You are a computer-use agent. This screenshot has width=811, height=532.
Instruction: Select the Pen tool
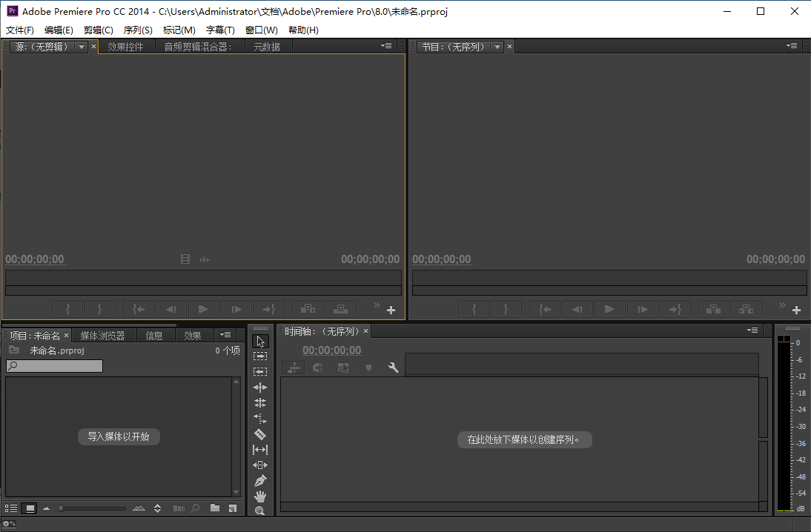click(x=259, y=481)
